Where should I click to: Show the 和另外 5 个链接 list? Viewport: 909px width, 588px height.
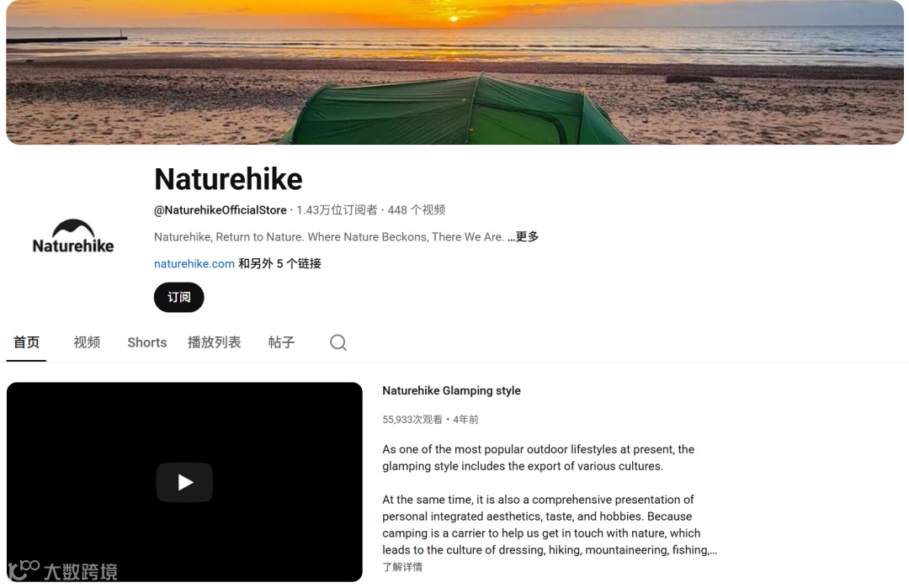(279, 263)
